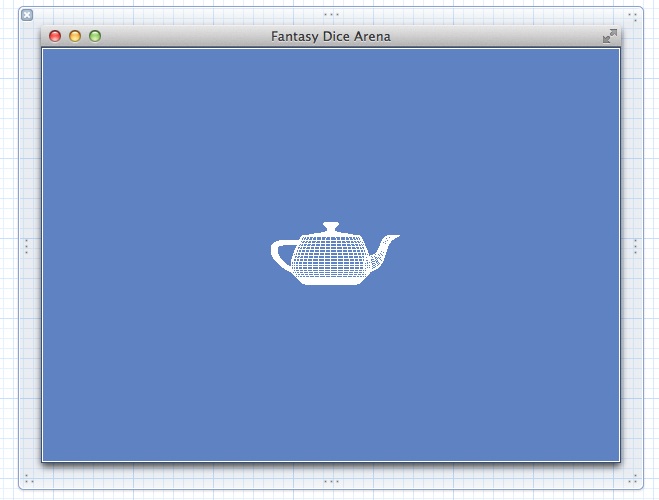The width and height of the screenshot is (659, 500).
Task: Select the white wireframe teapot
Action: tap(335, 254)
